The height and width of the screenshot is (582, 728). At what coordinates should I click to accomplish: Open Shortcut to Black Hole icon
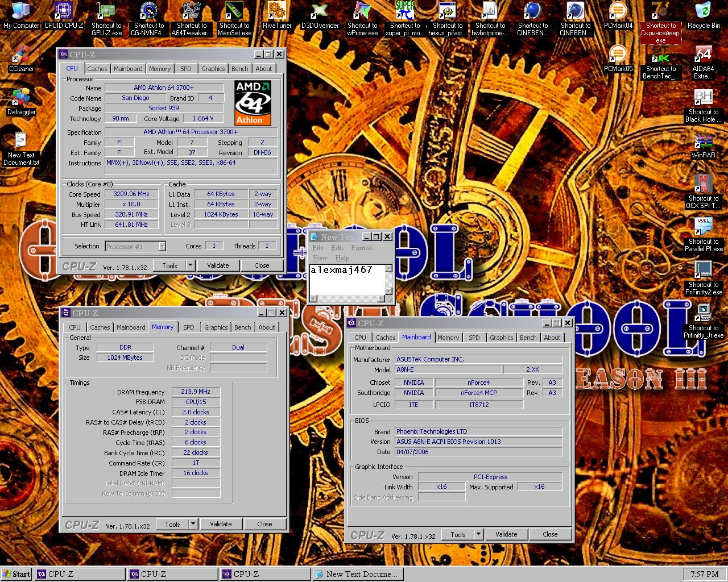[x=704, y=105]
